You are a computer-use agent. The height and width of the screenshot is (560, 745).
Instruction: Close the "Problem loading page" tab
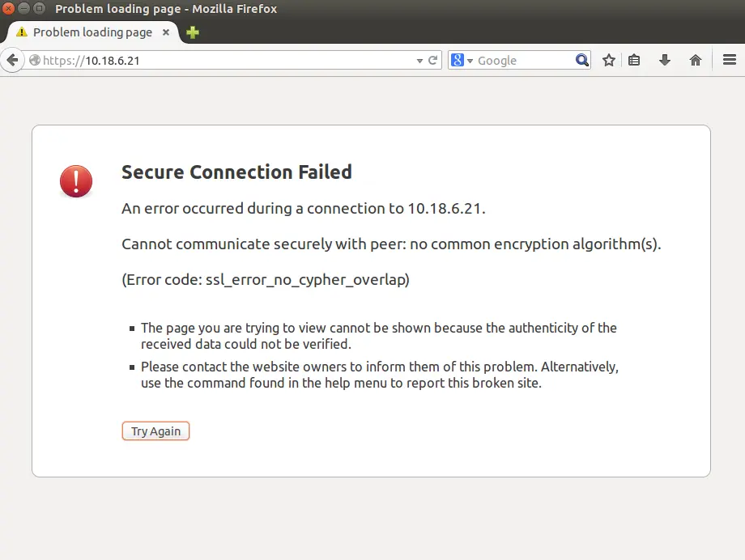coord(167,32)
